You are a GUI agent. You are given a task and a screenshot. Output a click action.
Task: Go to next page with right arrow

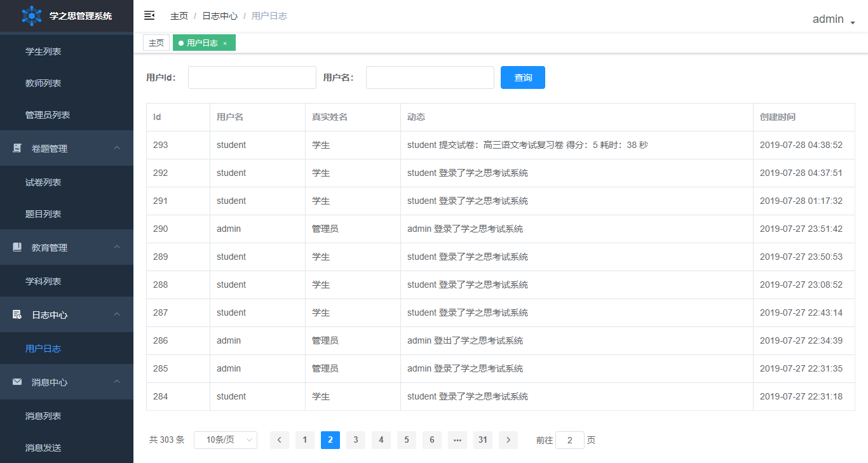click(x=508, y=440)
